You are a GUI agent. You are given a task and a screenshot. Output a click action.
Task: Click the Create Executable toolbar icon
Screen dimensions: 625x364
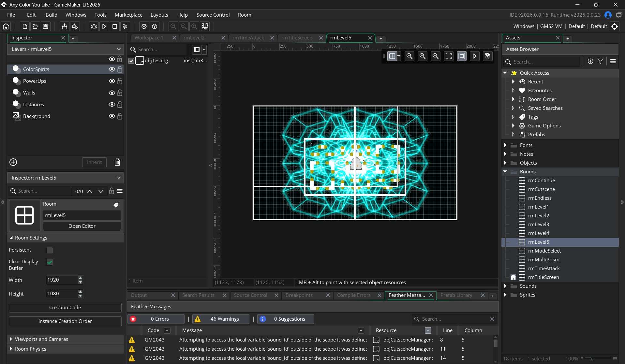[64, 26]
